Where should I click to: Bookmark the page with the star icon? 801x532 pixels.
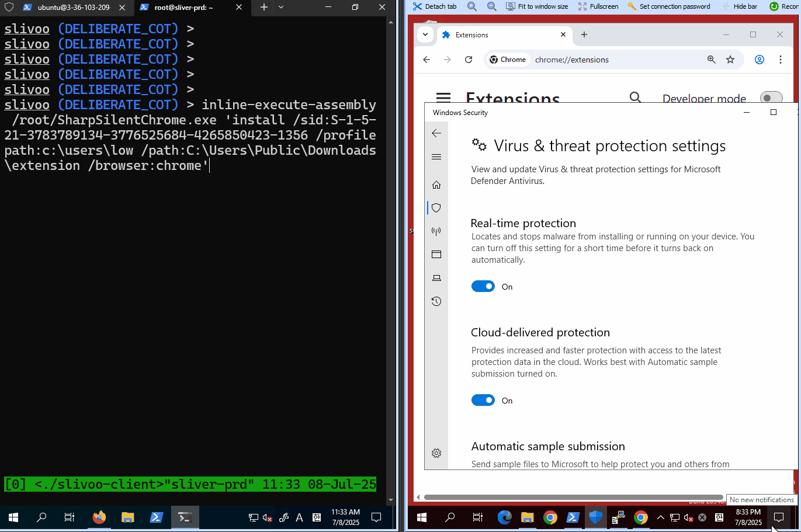point(730,60)
